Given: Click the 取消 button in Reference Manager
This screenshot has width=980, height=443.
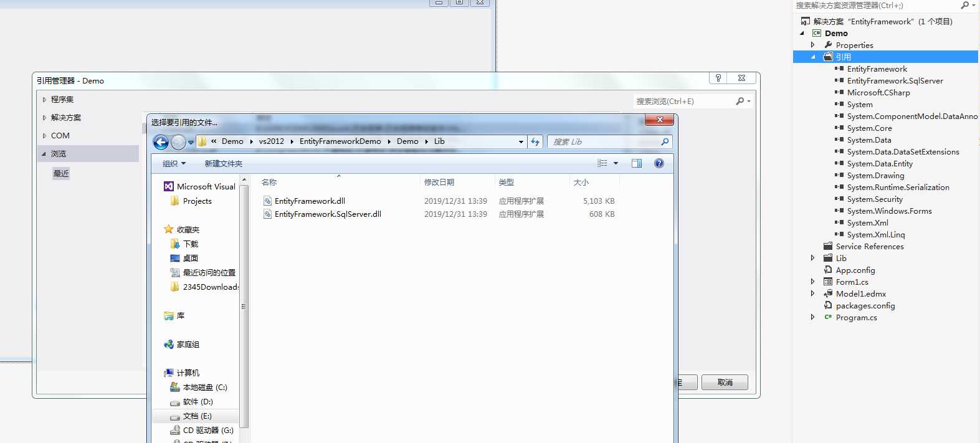Looking at the screenshot, I should point(725,382).
